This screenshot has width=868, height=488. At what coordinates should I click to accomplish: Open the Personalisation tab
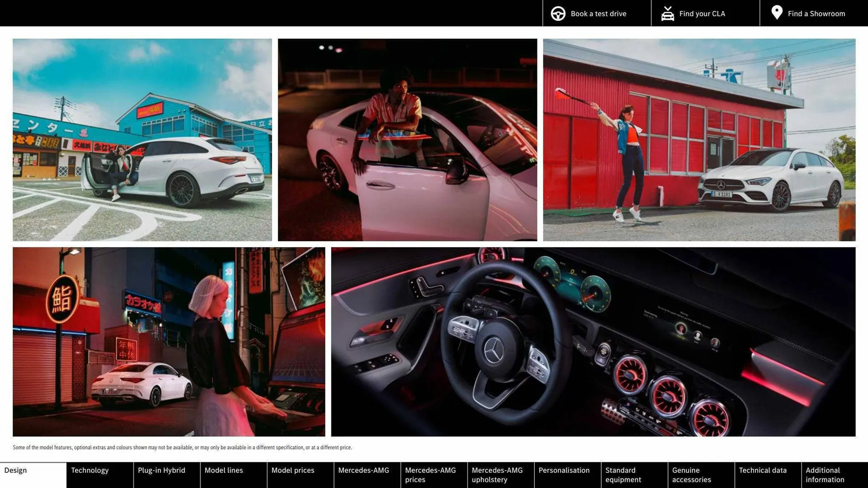coord(564,470)
